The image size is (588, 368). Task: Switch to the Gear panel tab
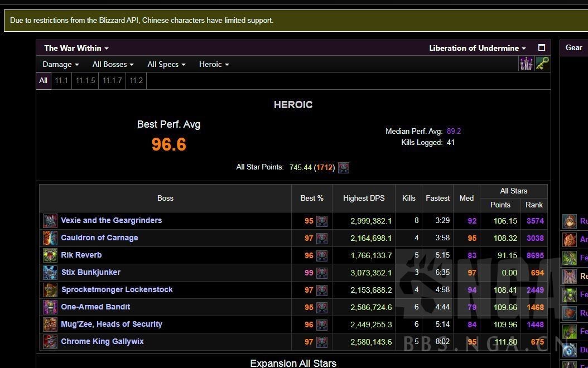coord(573,47)
